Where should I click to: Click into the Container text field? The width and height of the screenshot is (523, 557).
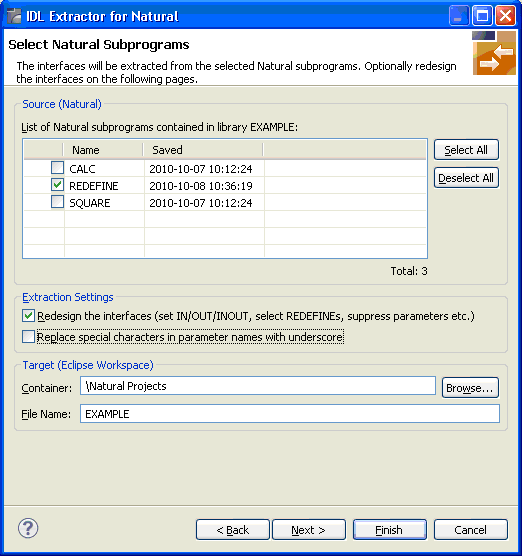(258, 386)
